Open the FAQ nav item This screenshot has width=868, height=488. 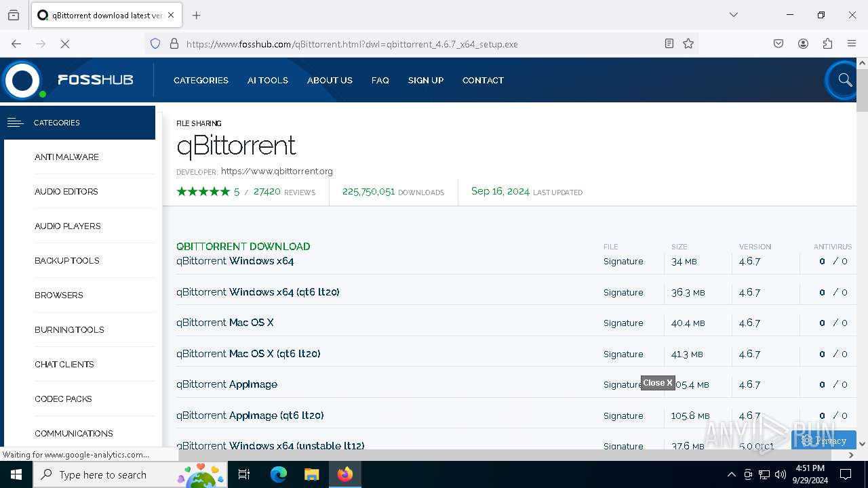point(380,80)
